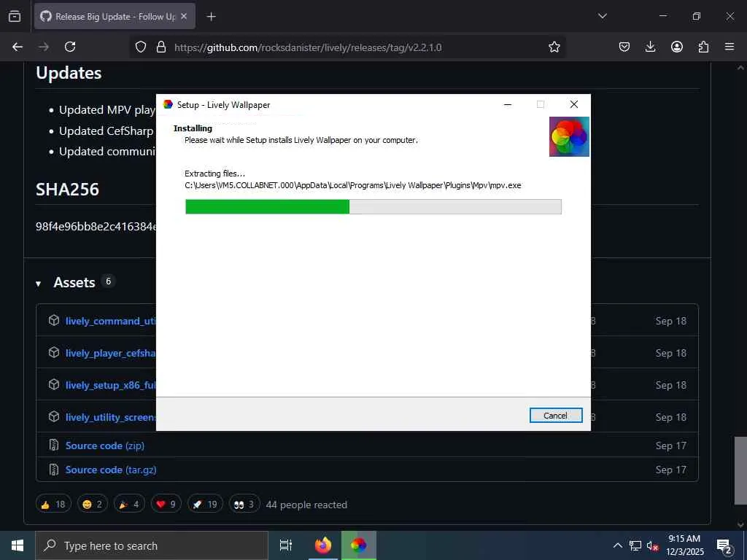Download Source code (zip)
747x560 pixels.
(105, 446)
